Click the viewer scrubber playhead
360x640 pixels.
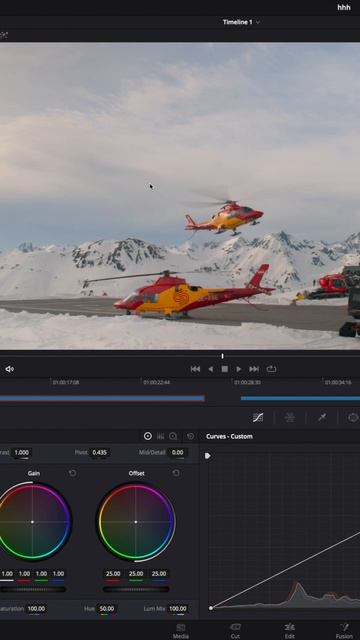[x=222, y=356]
